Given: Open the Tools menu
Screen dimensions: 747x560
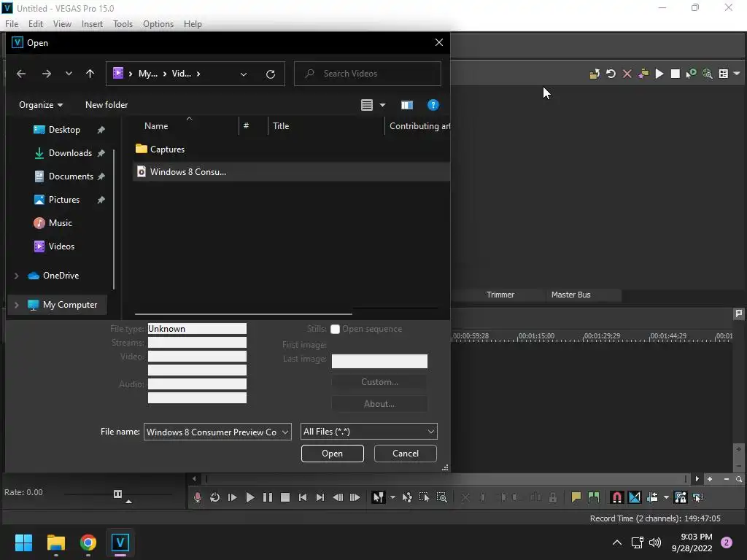Looking at the screenshot, I should point(123,24).
